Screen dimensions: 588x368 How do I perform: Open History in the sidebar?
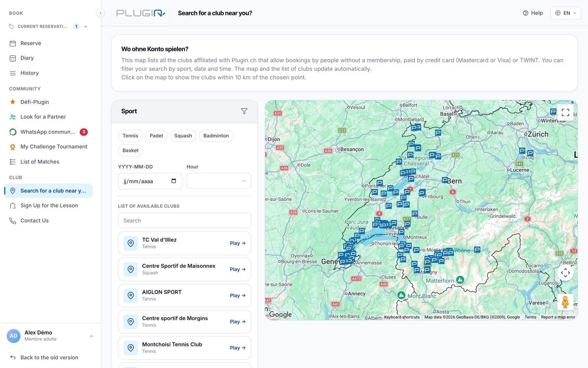(49, 73)
